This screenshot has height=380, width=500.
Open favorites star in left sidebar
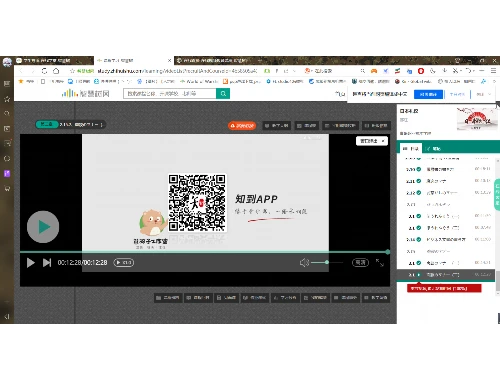coord(7,99)
